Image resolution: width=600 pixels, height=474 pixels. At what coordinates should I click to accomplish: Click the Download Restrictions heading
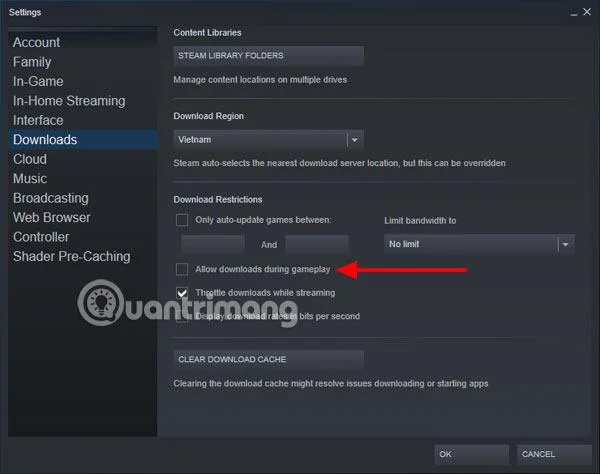pyautogui.click(x=218, y=200)
